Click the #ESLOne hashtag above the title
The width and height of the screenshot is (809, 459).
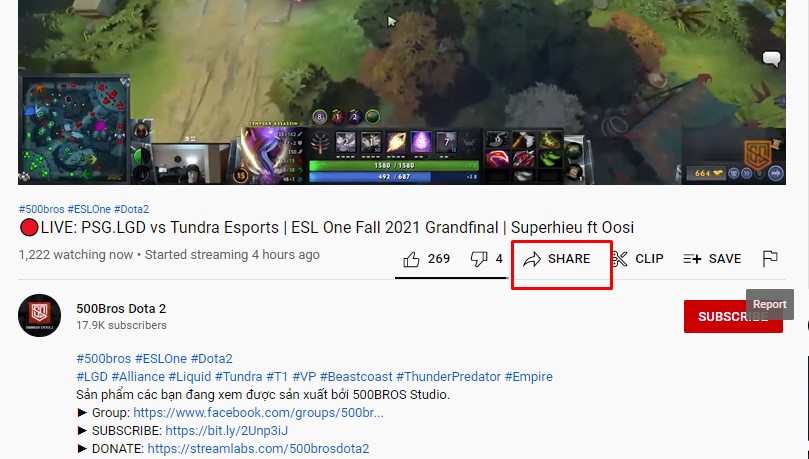tap(89, 209)
